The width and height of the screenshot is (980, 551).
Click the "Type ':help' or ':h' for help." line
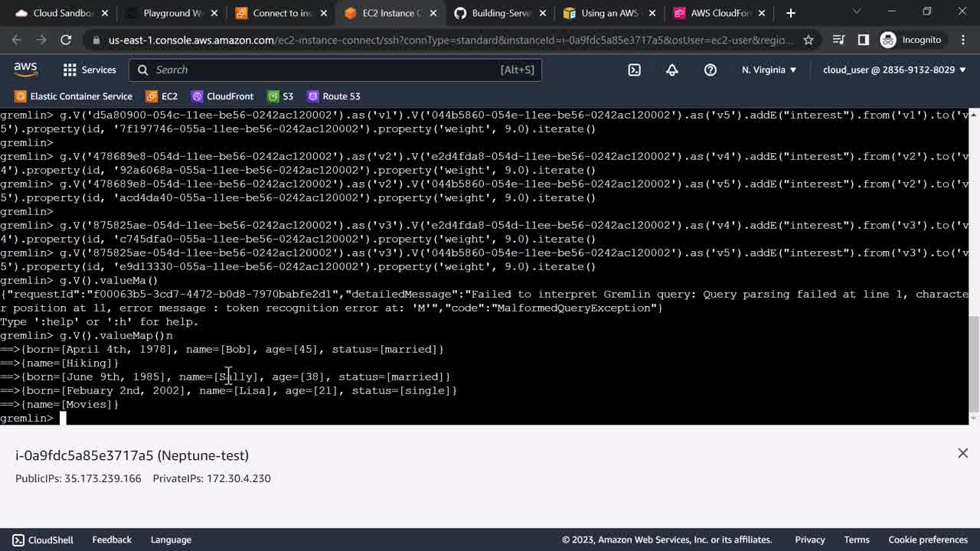(x=100, y=321)
